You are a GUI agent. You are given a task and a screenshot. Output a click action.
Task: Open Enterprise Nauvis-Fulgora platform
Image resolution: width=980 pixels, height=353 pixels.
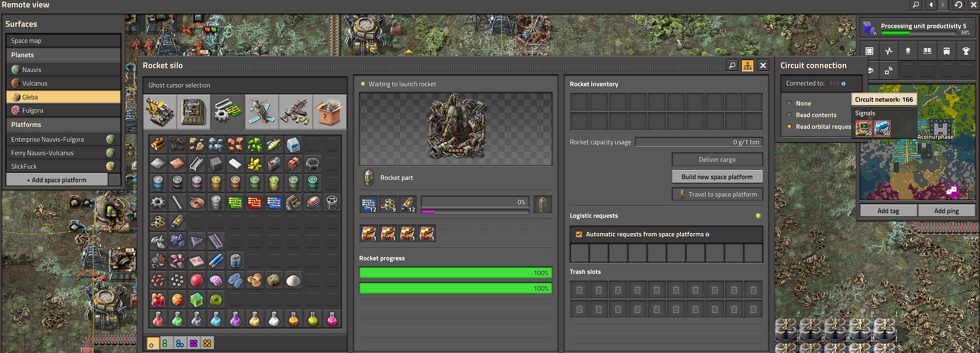(63, 139)
